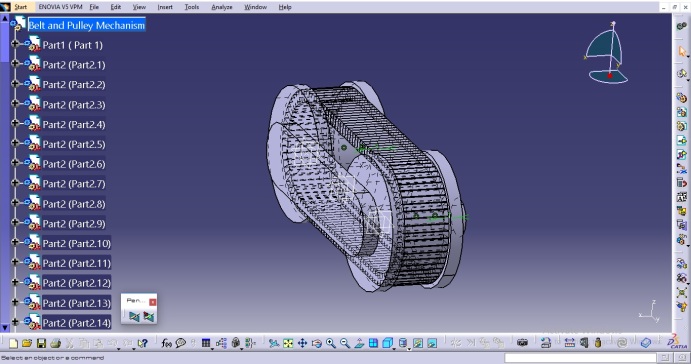
Task: Click the left icon in Pen floating toolbar
Action: (134, 316)
